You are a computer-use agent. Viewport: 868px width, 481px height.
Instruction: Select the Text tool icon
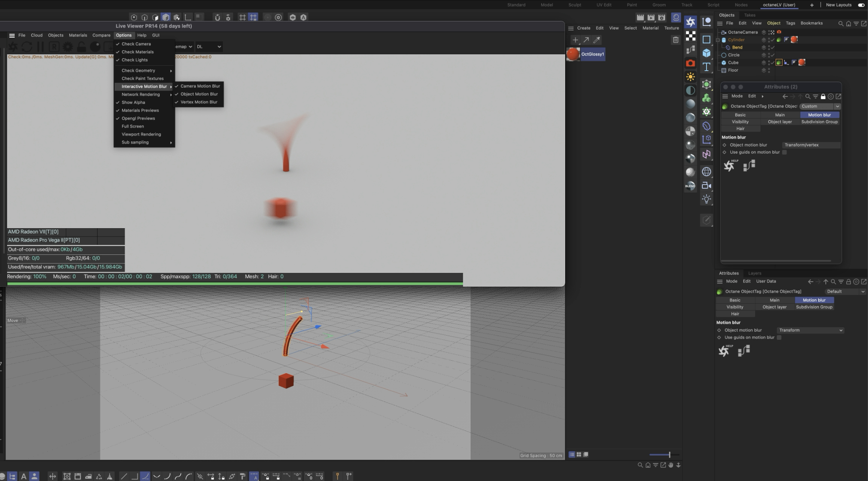(707, 67)
